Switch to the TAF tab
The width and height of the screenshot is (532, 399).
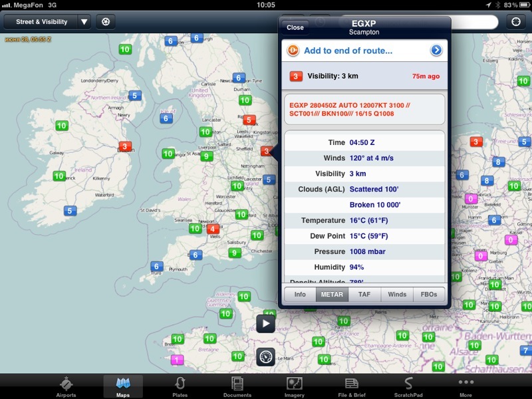[x=364, y=294]
